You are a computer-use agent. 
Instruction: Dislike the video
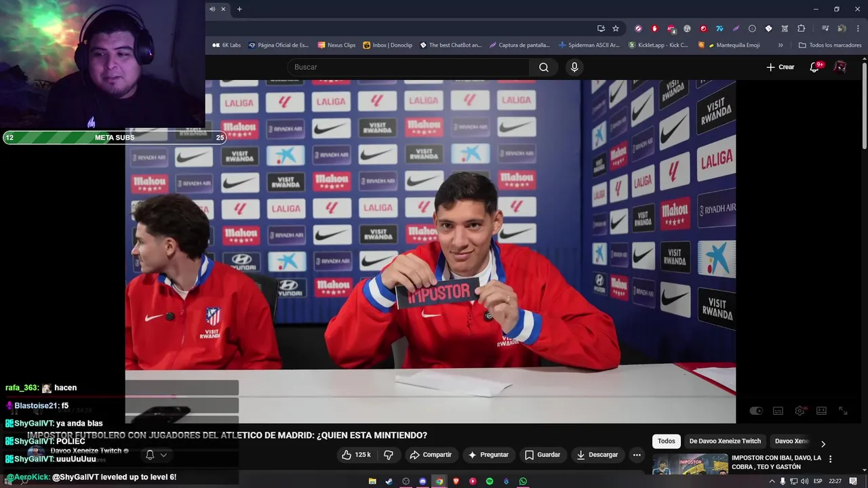[389, 455]
